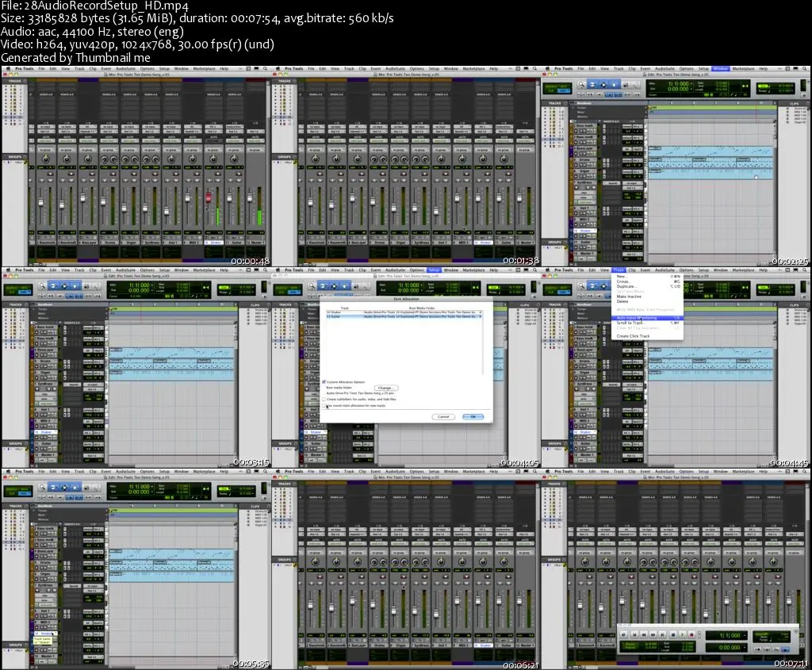Image resolution: width=812 pixels, height=670 pixels.
Task: Open the highlighted Window menu in the 00:02:25 frame
Action: pos(720,68)
